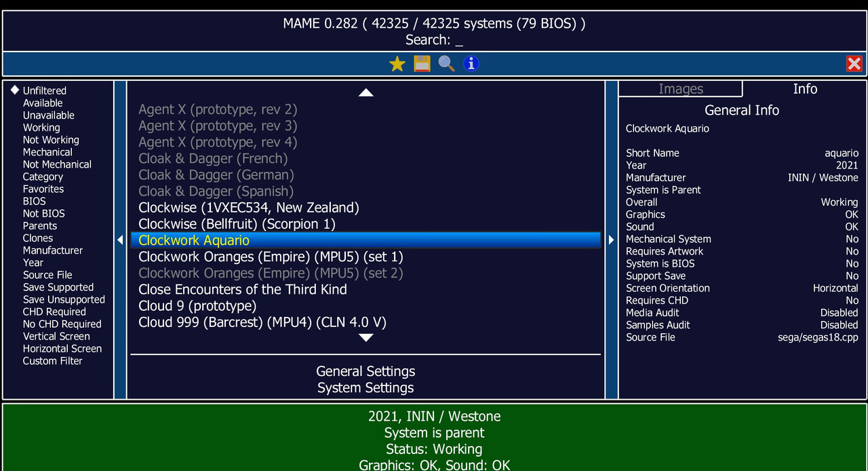The width and height of the screenshot is (868, 471).
Task: Select Clockwise (Bellfruit) (Scorpion 1)
Action: [x=366, y=224]
